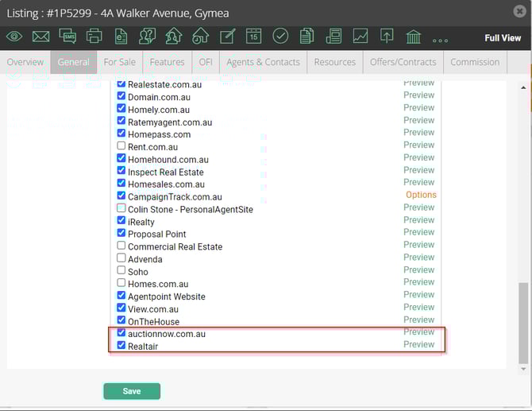
Task: Uncheck Inspect Real Estate checkbox
Action: (x=121, y=170)
